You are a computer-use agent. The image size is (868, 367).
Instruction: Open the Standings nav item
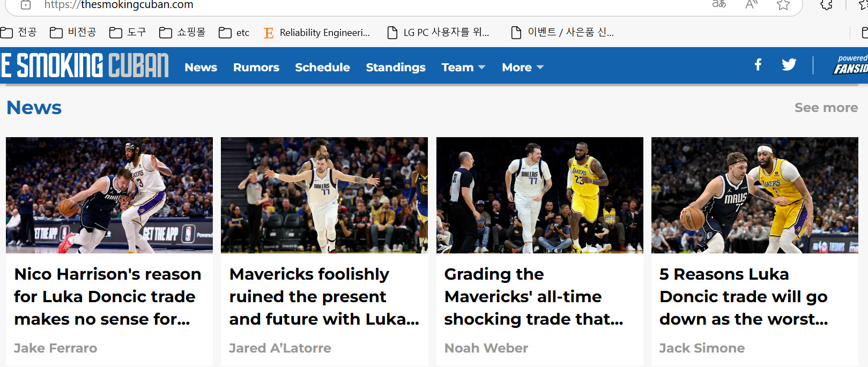(396, 68)
